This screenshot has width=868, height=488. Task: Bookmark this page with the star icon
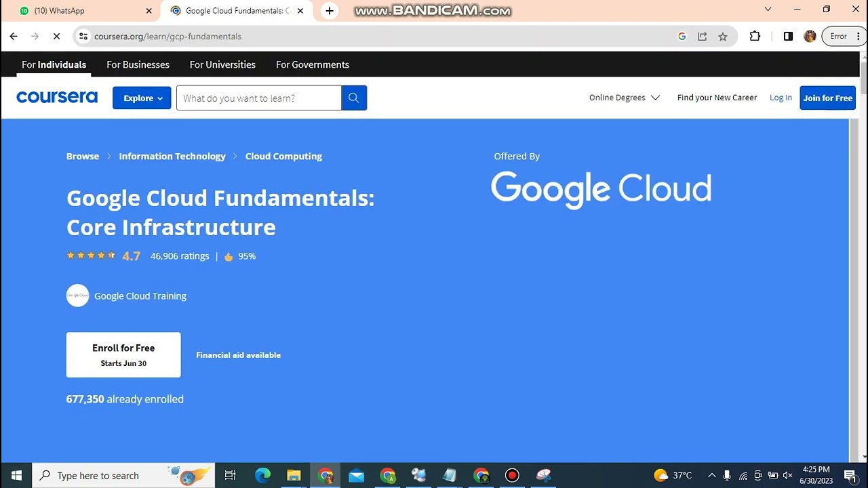(723, 37)
